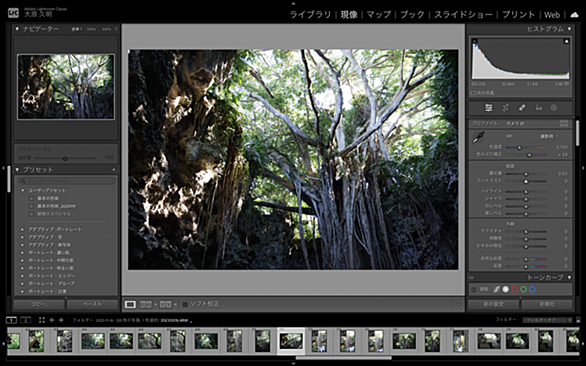Screen dimensions: 586x366
Task: Toggle highlight clipping indicator in histogram
Action: coord(566,41)
